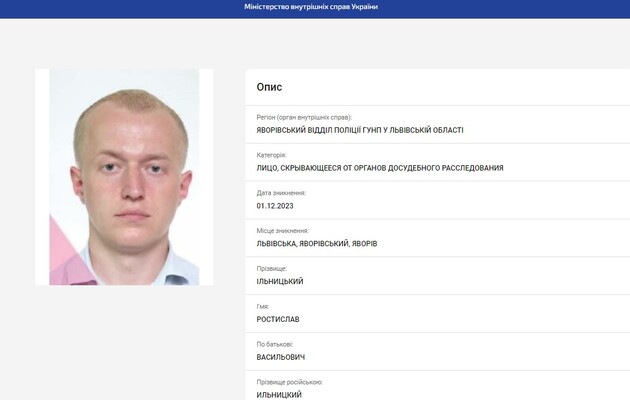Click the surname value ІЛЬНИЦЬКИЙ
The height and width of the screenshot is (400, 630).
tap(280, 281)
